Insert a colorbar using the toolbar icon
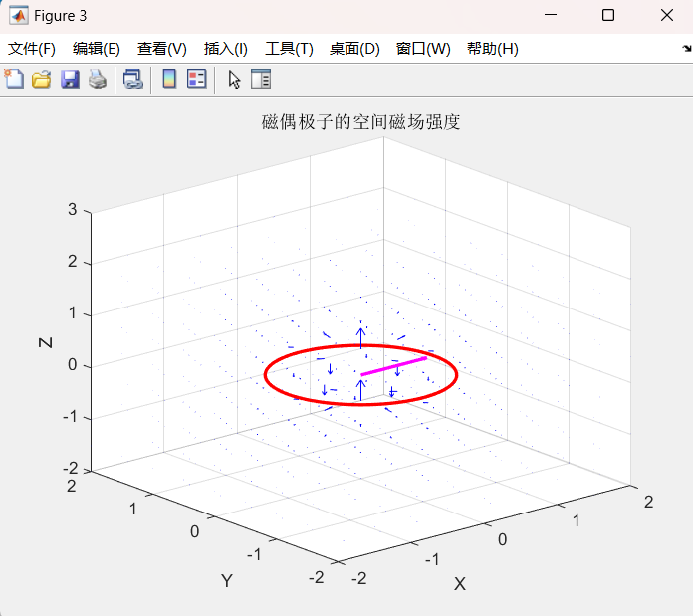Screen dimensions: 693x616 (169, 79)
